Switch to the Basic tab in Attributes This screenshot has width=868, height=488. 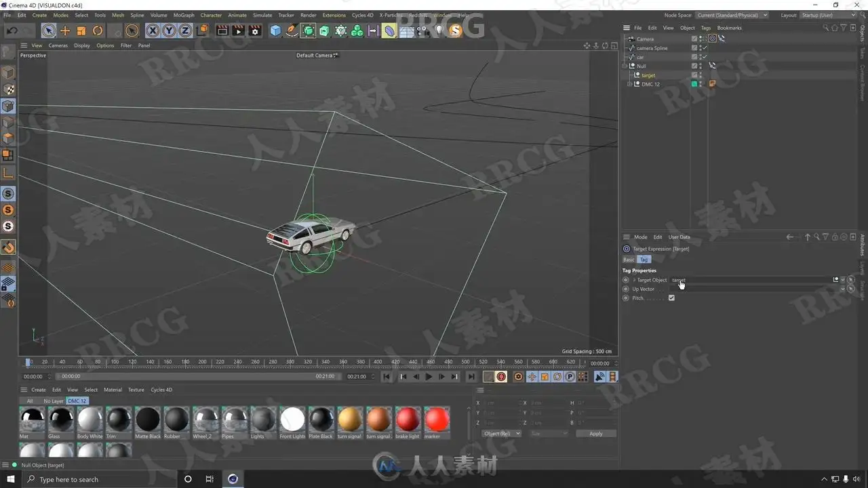coord(629,260)
